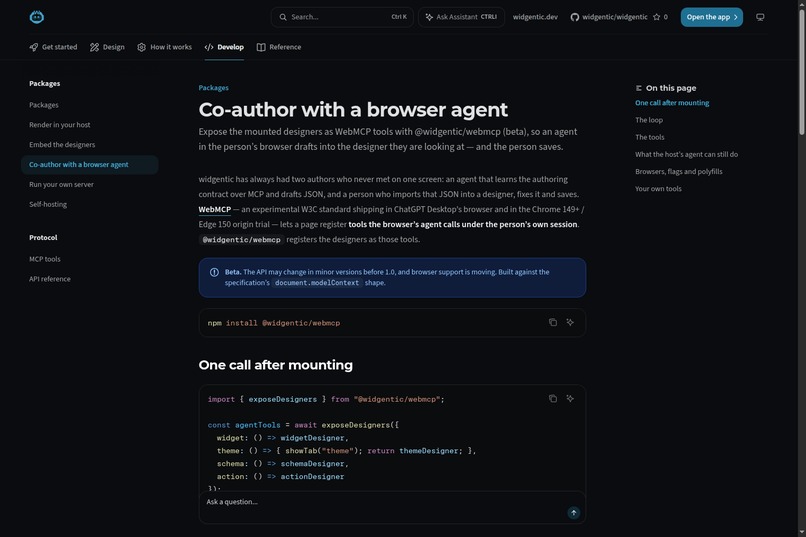
Task: Click the Ask a question input box
Action: (383, 502)
